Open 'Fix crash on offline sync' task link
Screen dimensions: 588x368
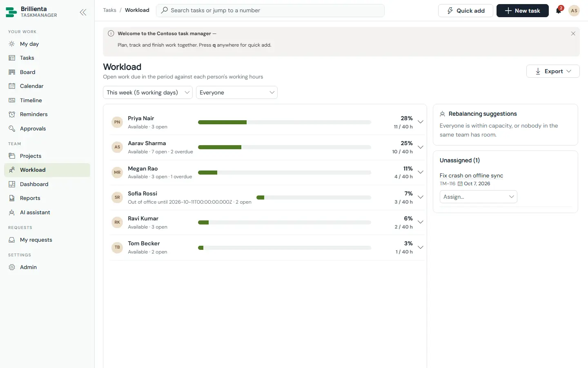point(471,175)
